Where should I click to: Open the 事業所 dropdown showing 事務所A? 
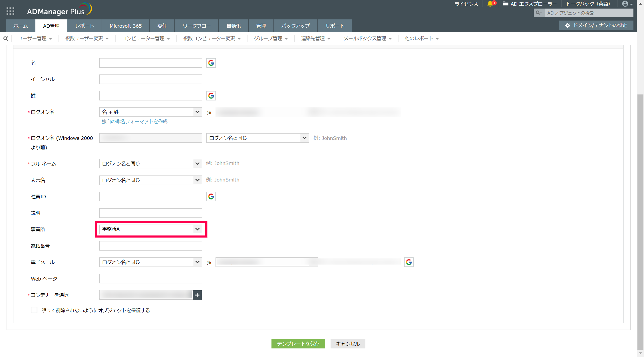(x=150, y=229)
